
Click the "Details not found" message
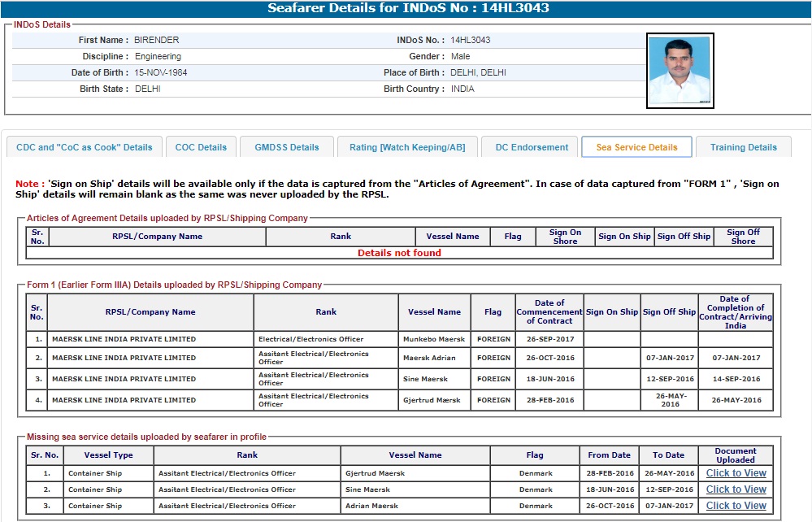tap(399, 253)
